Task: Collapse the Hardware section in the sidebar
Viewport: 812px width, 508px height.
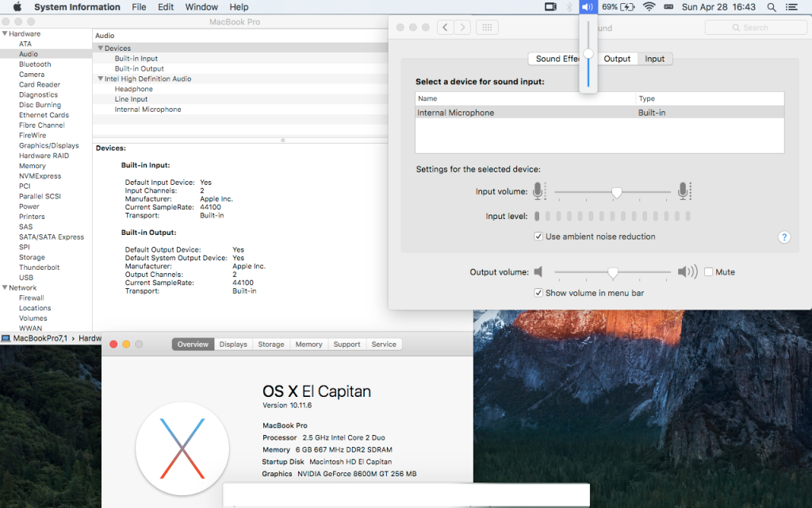Action: point(5,33)
